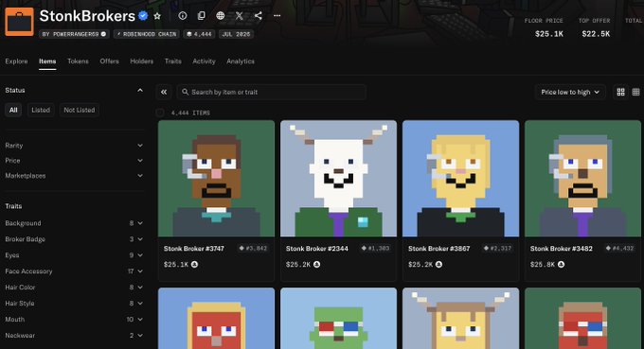
Task: Copy the collection address icon
Action: [201, 15]
